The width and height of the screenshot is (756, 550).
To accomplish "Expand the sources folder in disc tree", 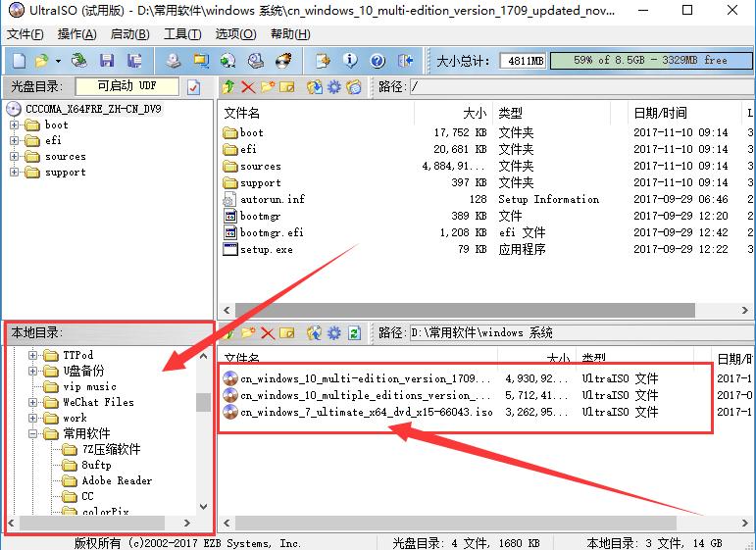I will (x=15, y=157).
